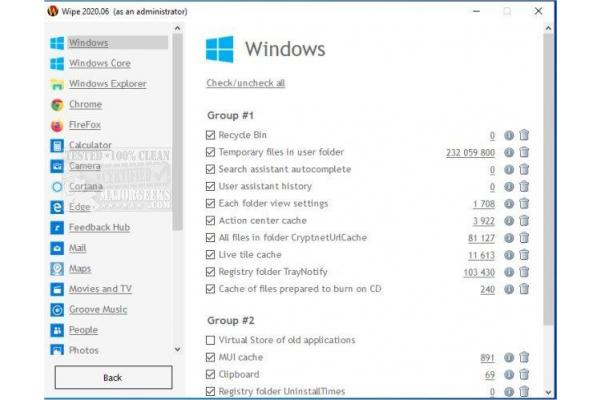The image size is (600, 400).
Task: Click size value 3 922 link
Action: 484,221
